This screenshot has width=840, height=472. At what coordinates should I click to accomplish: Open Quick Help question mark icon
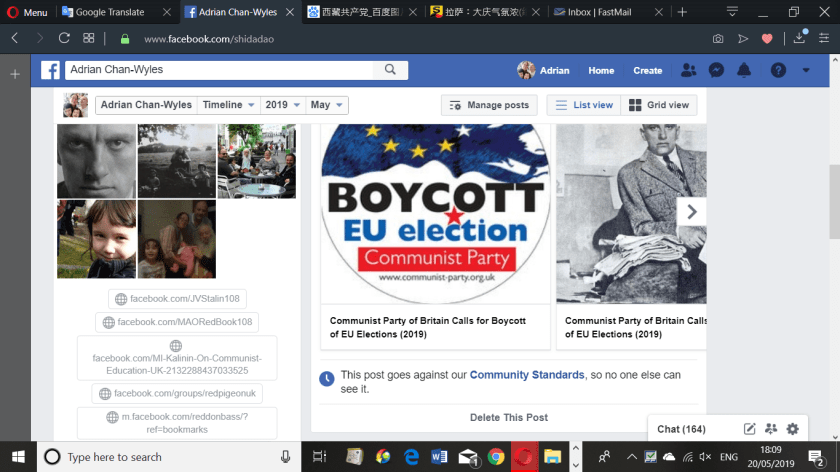[778, 70]
